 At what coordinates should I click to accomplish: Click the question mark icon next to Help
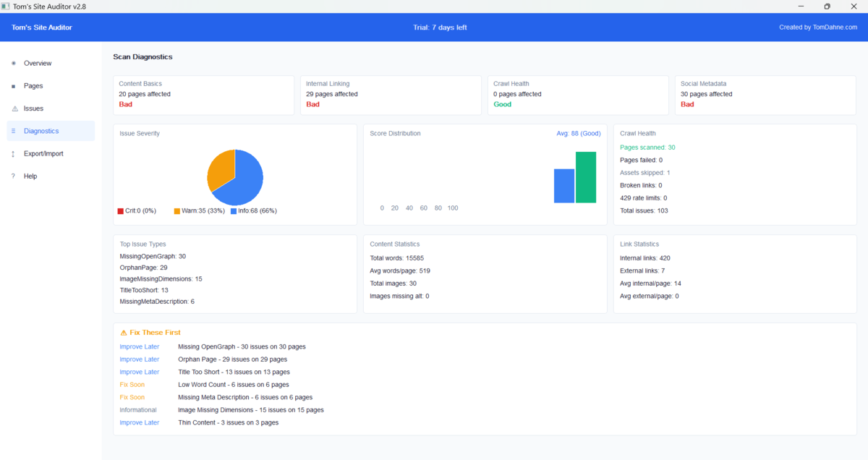point(14,176)
